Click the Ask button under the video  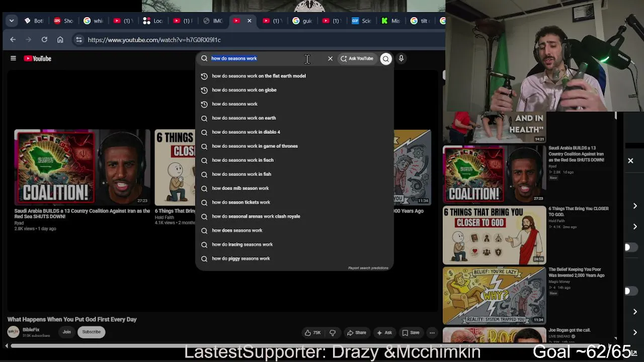pyautogui.click(x=384, y=332)
